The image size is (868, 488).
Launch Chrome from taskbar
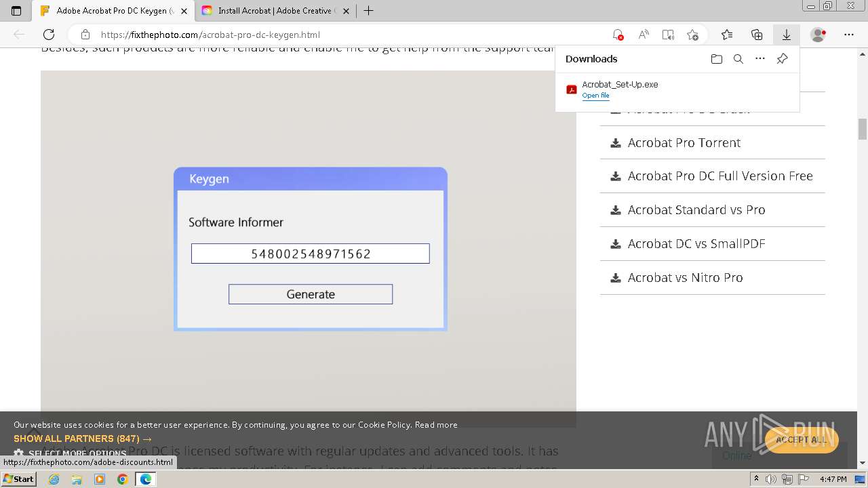coord(122,479)
